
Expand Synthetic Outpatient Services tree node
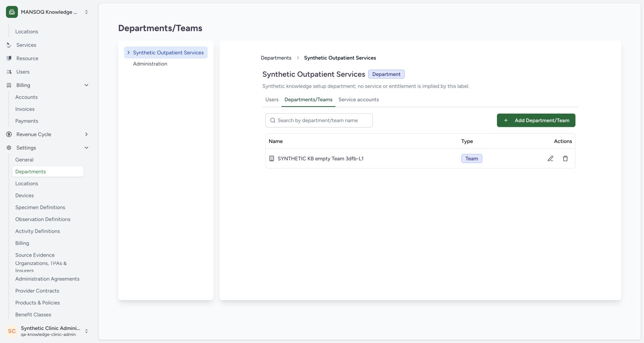129,53
